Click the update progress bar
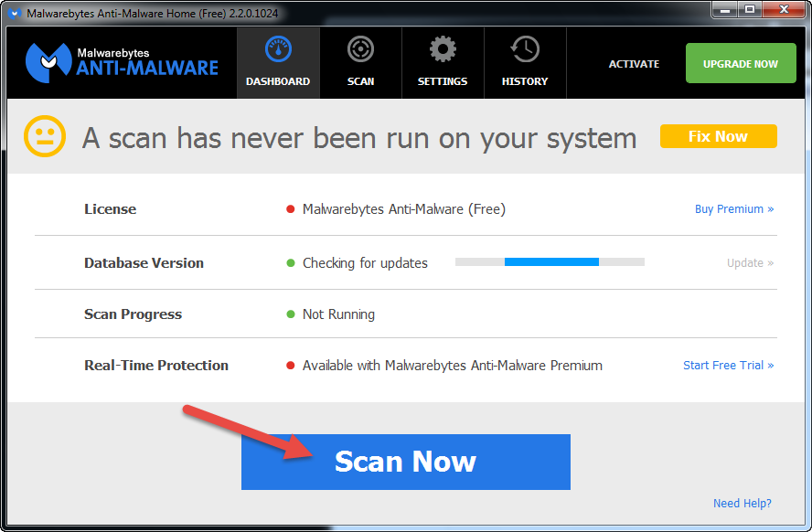The height and width of the screenshot is (532, 812). 550,261
